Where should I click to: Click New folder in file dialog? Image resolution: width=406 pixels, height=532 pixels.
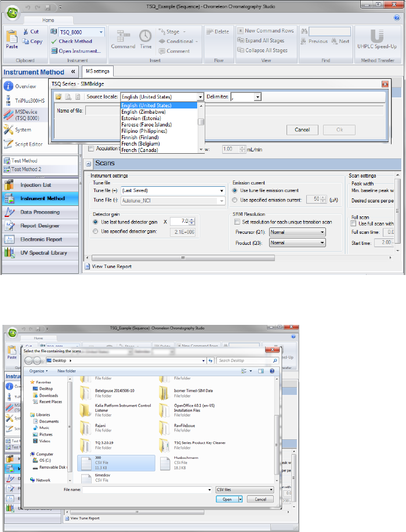pyautogui.click(x=67, y=371)
